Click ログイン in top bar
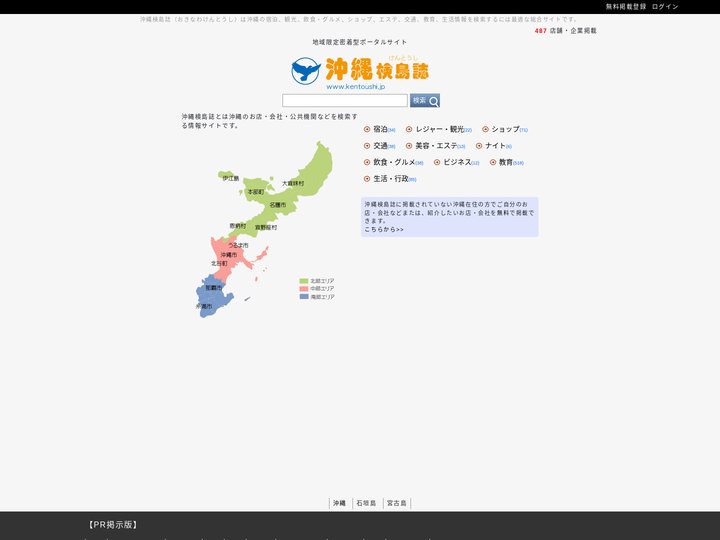 click(665, 7)
